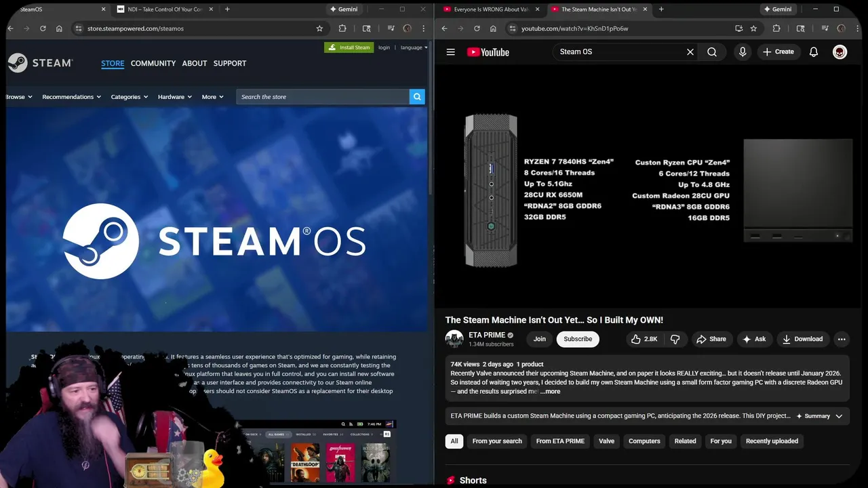This screenshot has width=868, height=488.
Task: Expand the Recommendations dropdown
Action: coord(71,97)
